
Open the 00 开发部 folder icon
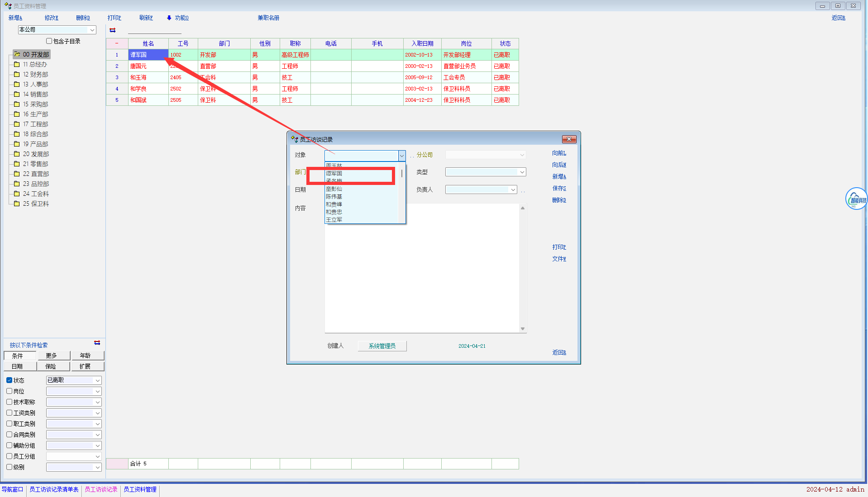pyautogui.click(x=17, y=54)
